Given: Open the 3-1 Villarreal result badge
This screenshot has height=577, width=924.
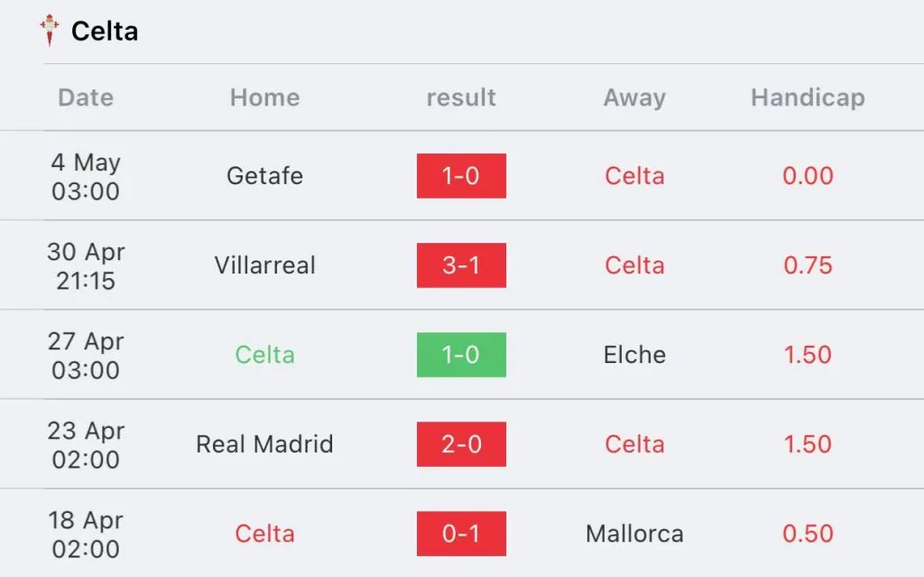Looking at the screenshot, I should coord(461,265).
